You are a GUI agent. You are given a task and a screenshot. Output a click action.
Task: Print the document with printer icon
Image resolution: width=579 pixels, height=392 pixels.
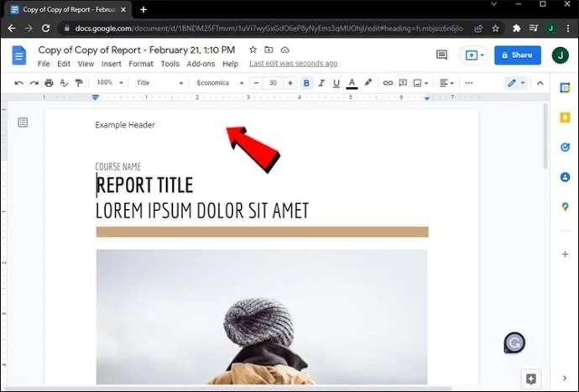49,83
